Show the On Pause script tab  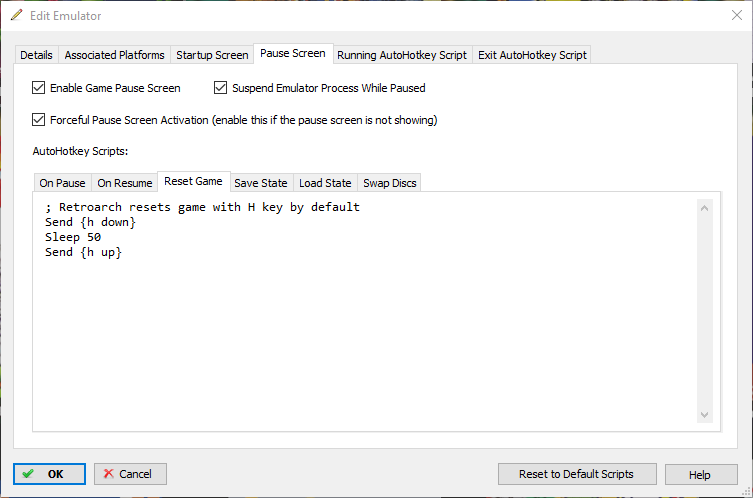(62, 183)
